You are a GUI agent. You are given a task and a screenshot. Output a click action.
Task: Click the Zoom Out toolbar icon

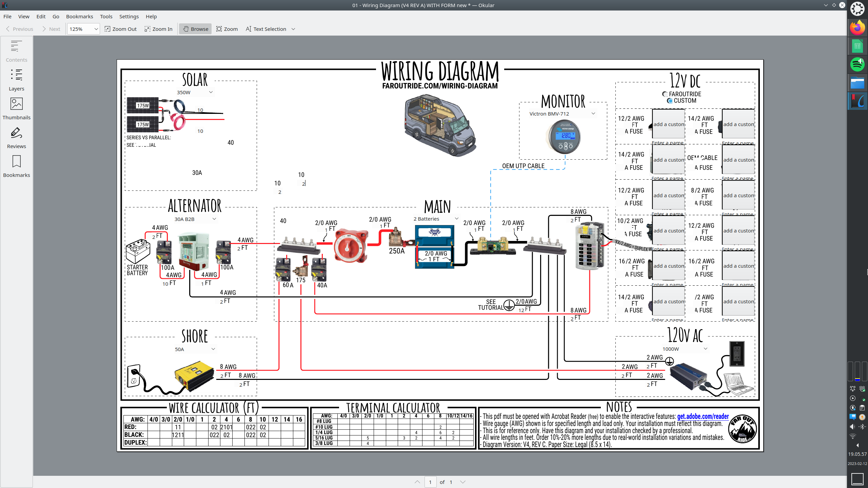(x=121, y=29)
